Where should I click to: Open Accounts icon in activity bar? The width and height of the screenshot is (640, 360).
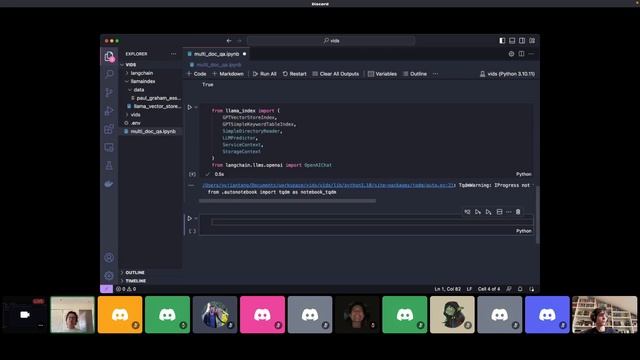point(109,258)
